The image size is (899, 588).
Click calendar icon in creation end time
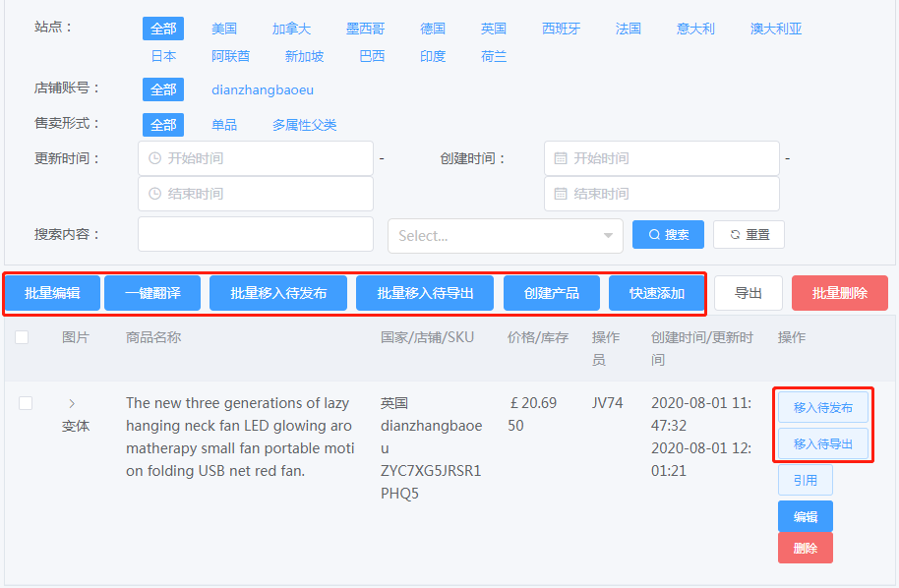click(x=561, y=194)
